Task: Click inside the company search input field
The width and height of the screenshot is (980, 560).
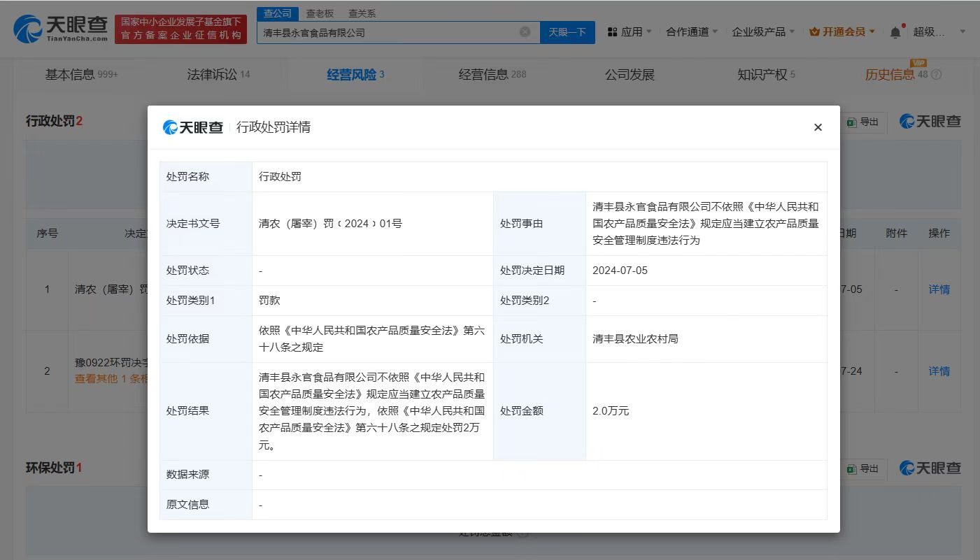Action: 392,31
